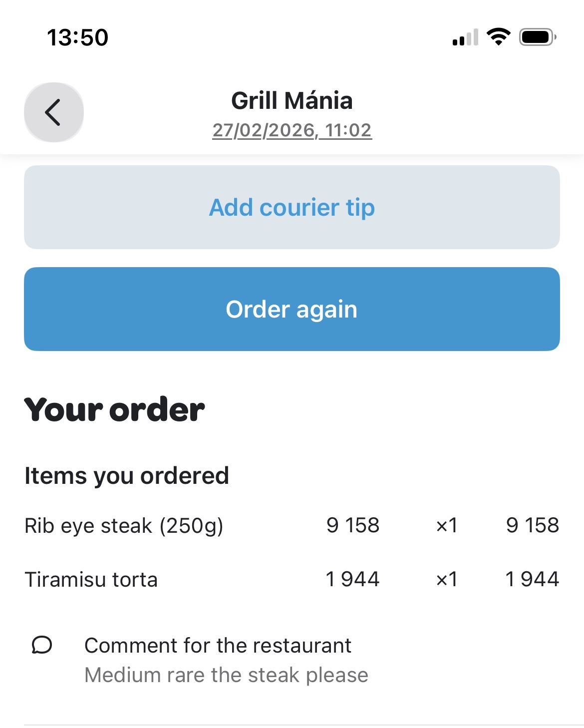Viewport: 584px width, 728px height.
Task: Select the Tiramisu torta item name
Action: [x=91, y=580]
